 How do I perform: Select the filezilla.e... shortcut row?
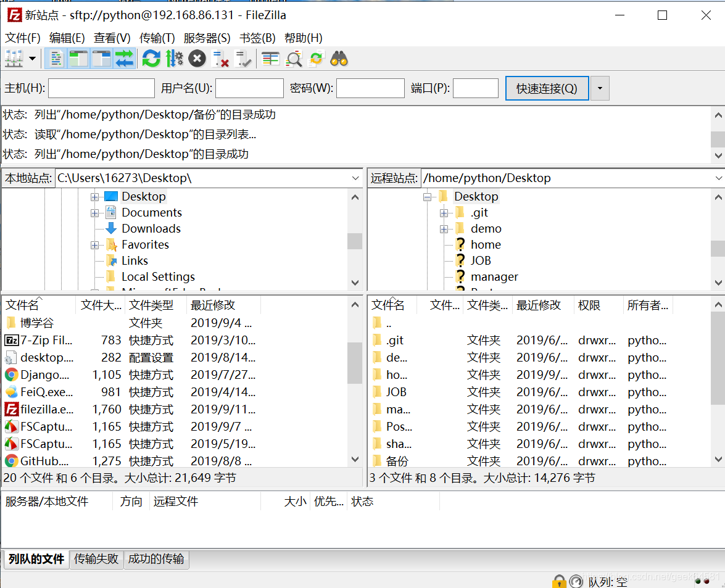[130, 409]
